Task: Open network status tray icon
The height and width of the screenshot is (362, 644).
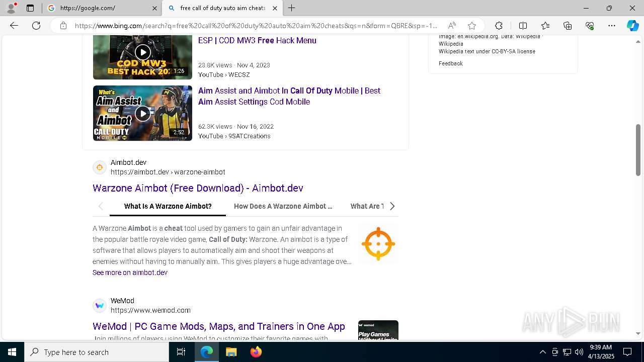Action: (567, 352)
